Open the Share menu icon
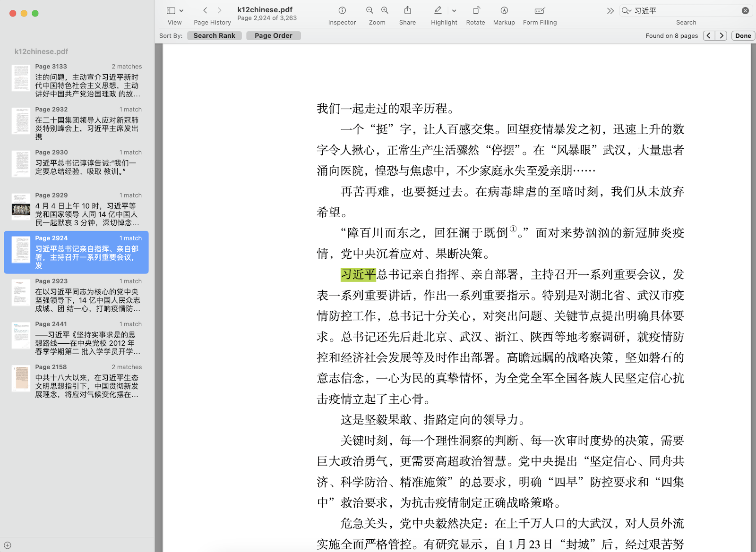The image size is (756, 552). click(x=407, y=10)
